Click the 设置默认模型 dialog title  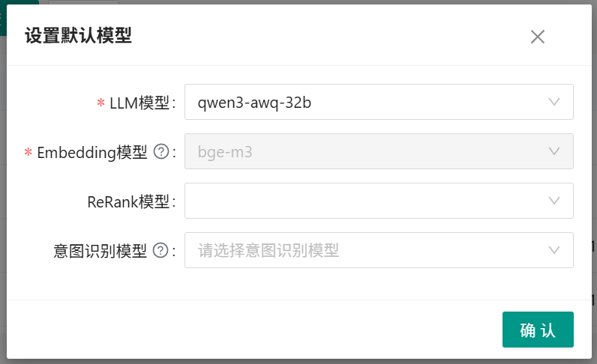coord(78,36)
